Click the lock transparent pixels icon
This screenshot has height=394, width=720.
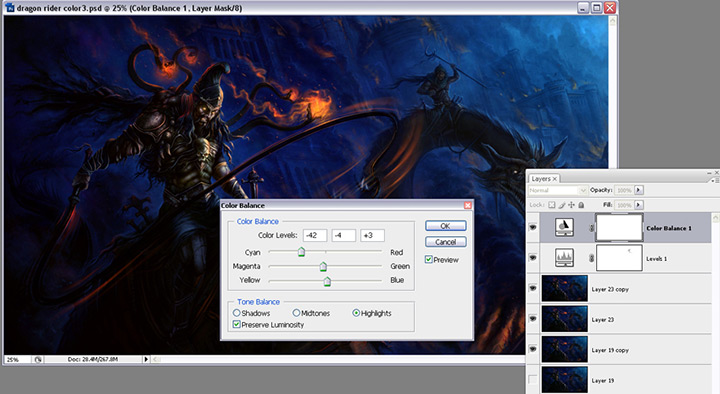(x=551, y=205)
